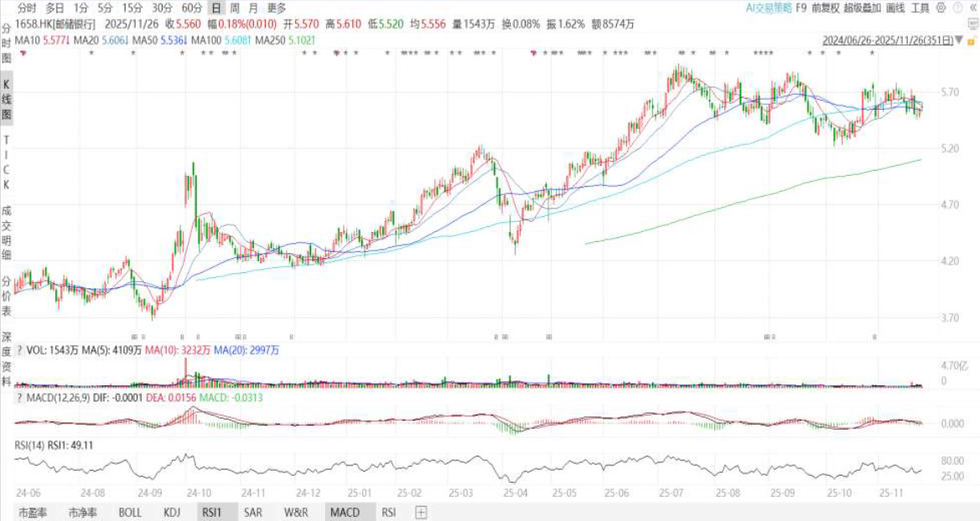
Task: Click the red flag marker above the chart's left edge
Action: click(x=23, y=54)
